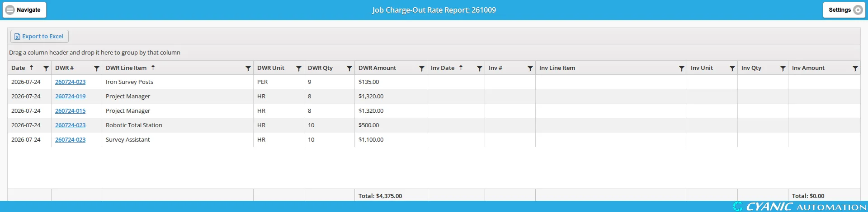Open DWR 260724-023 link for Survey Assistant
This screenshot has width=868, height=212.
[70, 140]
